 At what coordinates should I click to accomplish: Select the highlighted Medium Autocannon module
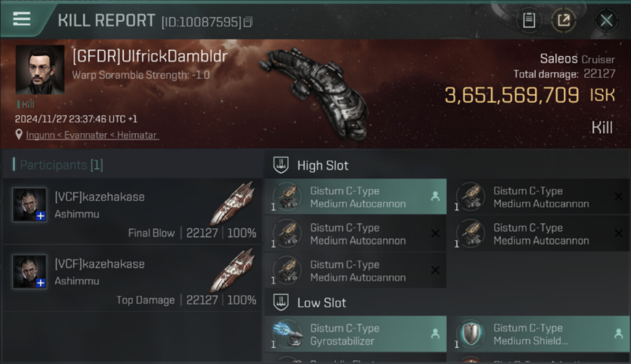[355, 197]
